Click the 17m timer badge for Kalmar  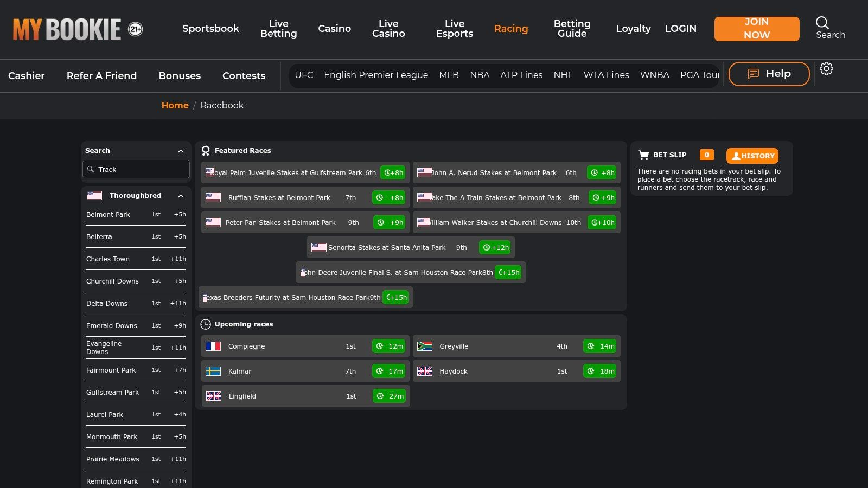[389, 371]
